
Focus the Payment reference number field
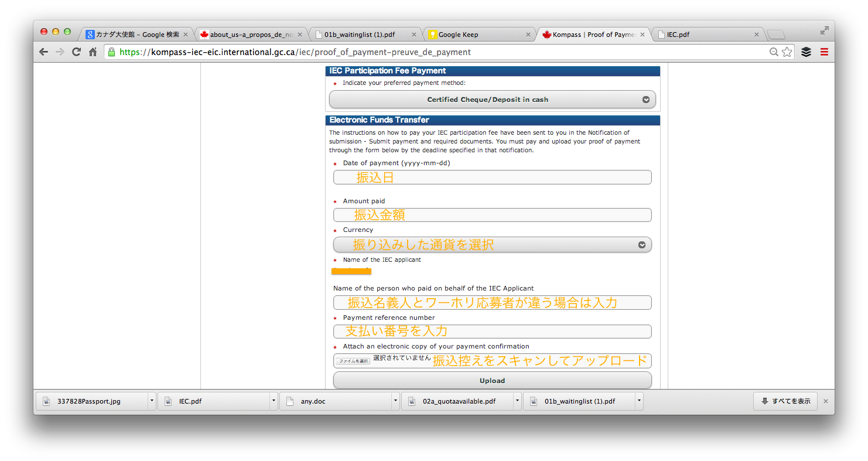click(x=492, y=332)
